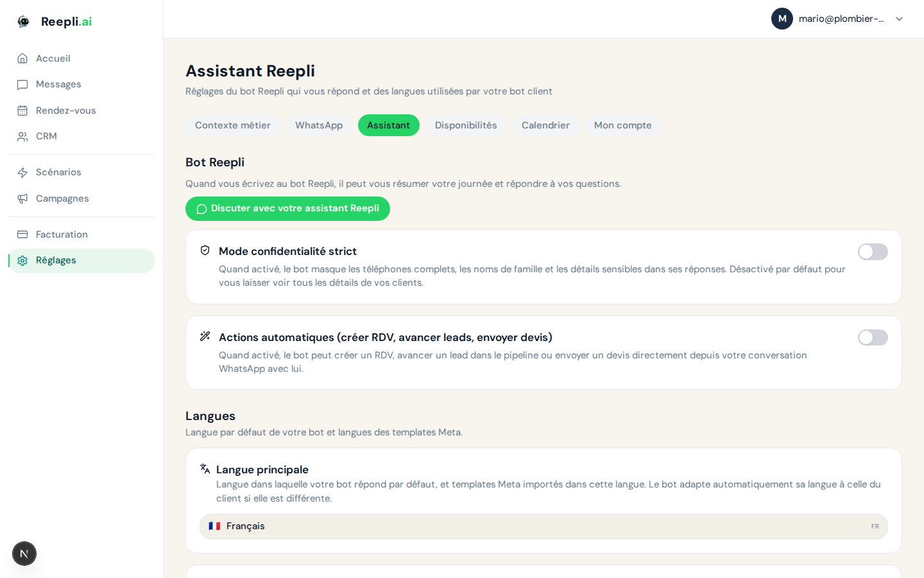The height and width of the screenshot is (578, 924).
Task: Open Campagnes in the sidebar
Action: (81, 198)
